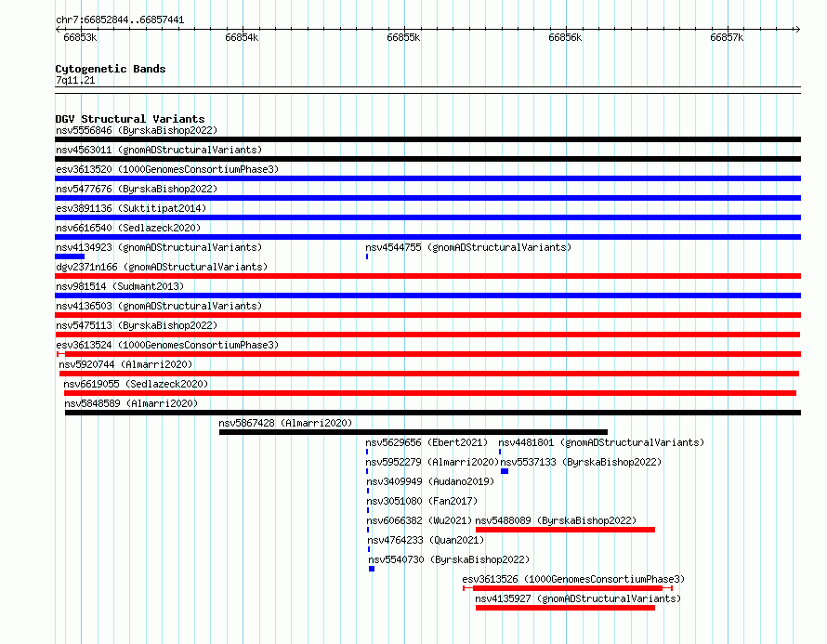
Task: Click the 66855k ruler position label
Action: [x=403, y=37]
